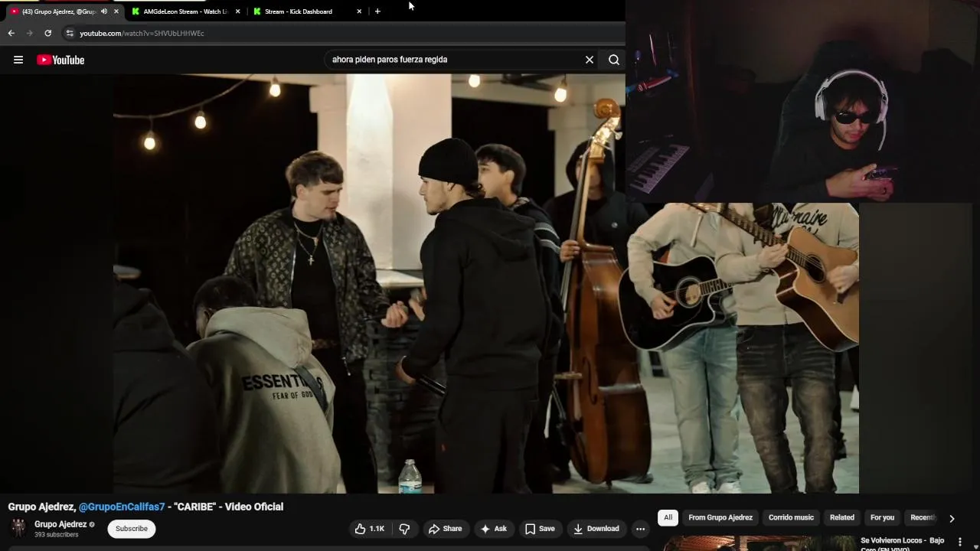
Task: Show more chips with the right chevron
Action: click(952, 518)
